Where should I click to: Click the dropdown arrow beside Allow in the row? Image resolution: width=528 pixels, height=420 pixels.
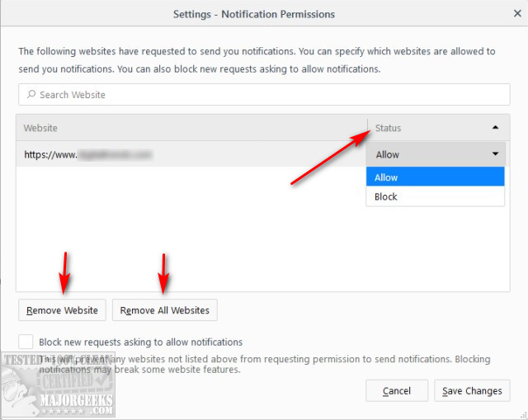tap(495, 154)
